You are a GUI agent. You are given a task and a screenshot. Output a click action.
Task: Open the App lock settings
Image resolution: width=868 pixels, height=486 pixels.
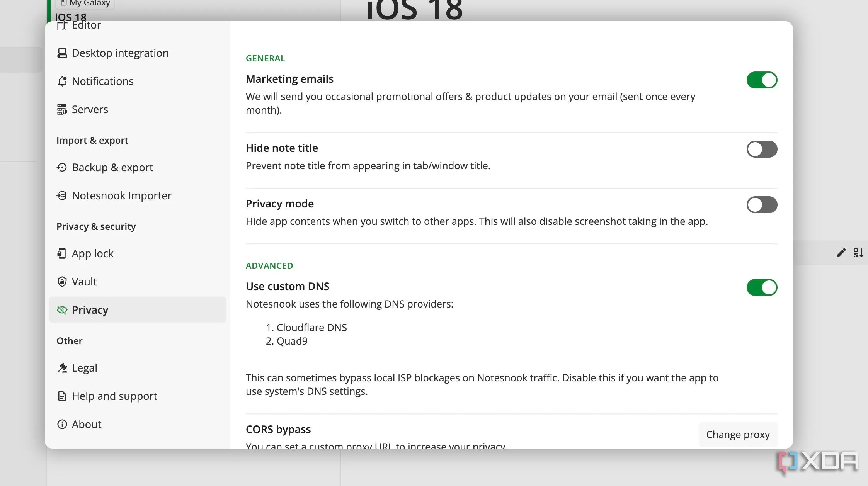(x=138, y=253)
